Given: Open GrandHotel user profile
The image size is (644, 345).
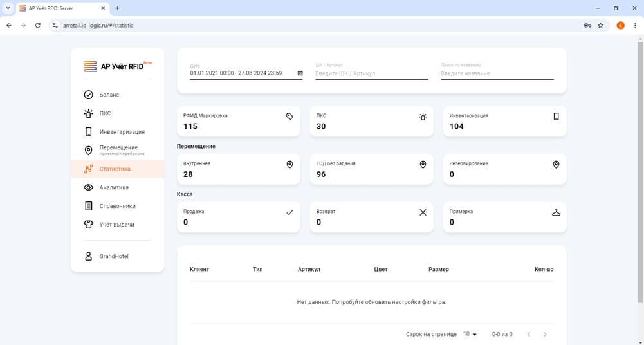Looking at the screenshot, I should [x=113, y=256].
